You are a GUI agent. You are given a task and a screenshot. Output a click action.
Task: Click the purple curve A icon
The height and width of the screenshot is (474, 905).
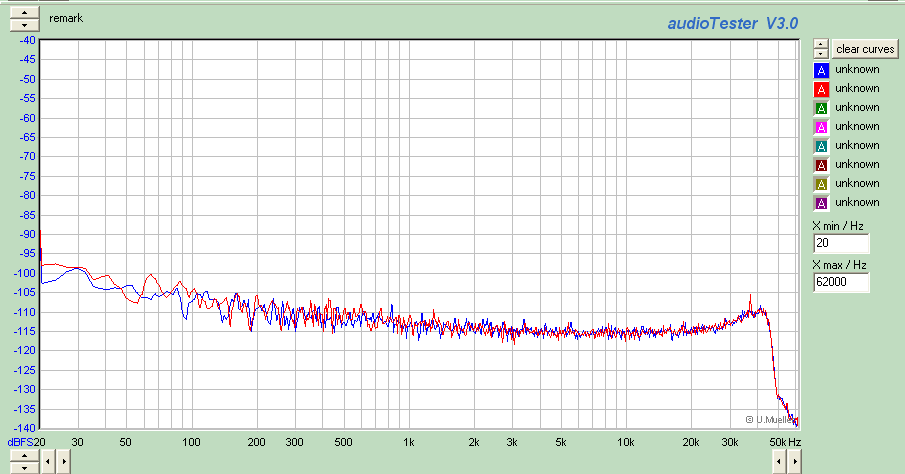tap(821, 203)
